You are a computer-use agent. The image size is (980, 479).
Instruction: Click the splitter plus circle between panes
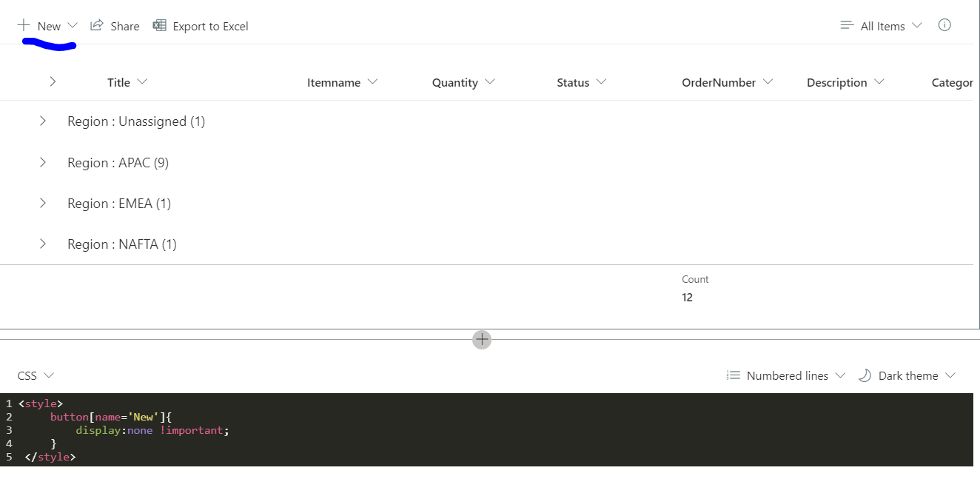(482, 339)
